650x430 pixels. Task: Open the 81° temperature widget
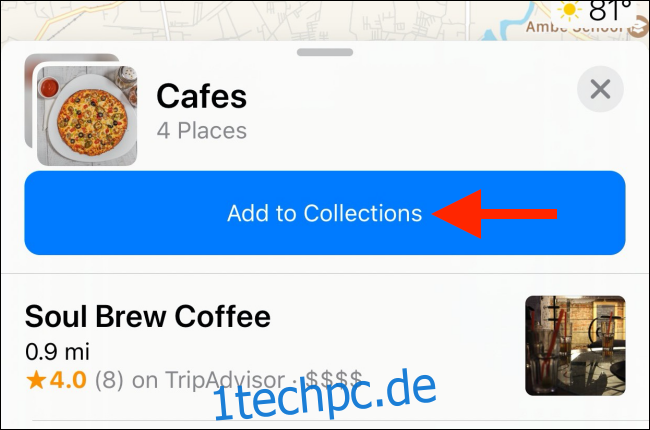click(594, 11)
